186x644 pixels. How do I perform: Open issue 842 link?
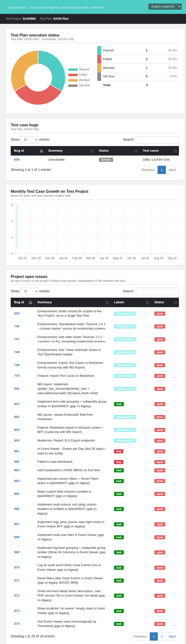click(17, 388)
